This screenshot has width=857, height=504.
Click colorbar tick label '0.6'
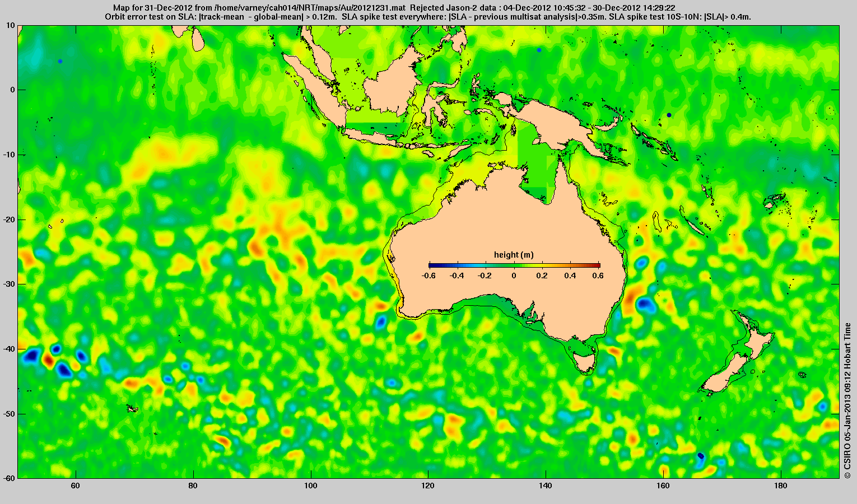click(597, 276)
